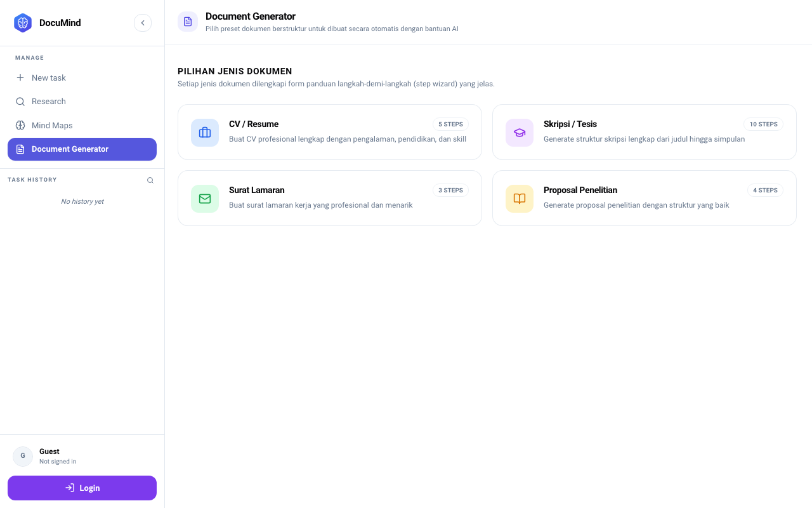Search task history with the magnifier icon
Image resolution: width=812 pixels, height=508 pixels.
tap(150, 180)
